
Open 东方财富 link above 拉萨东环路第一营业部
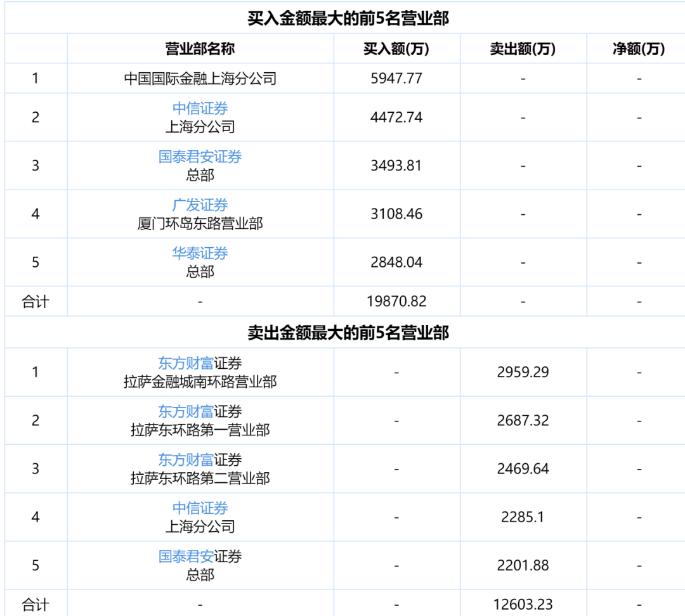(x=186, y=411)
